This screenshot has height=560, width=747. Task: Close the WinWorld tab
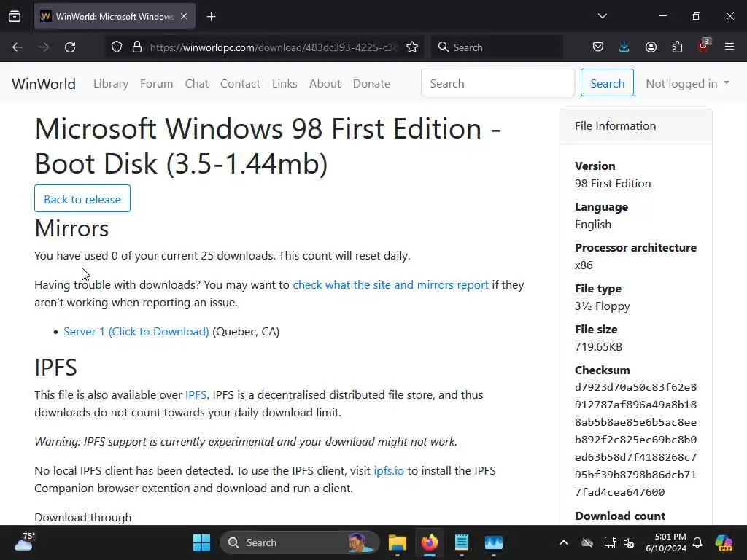pyautogui.click(x=184, y=16)
